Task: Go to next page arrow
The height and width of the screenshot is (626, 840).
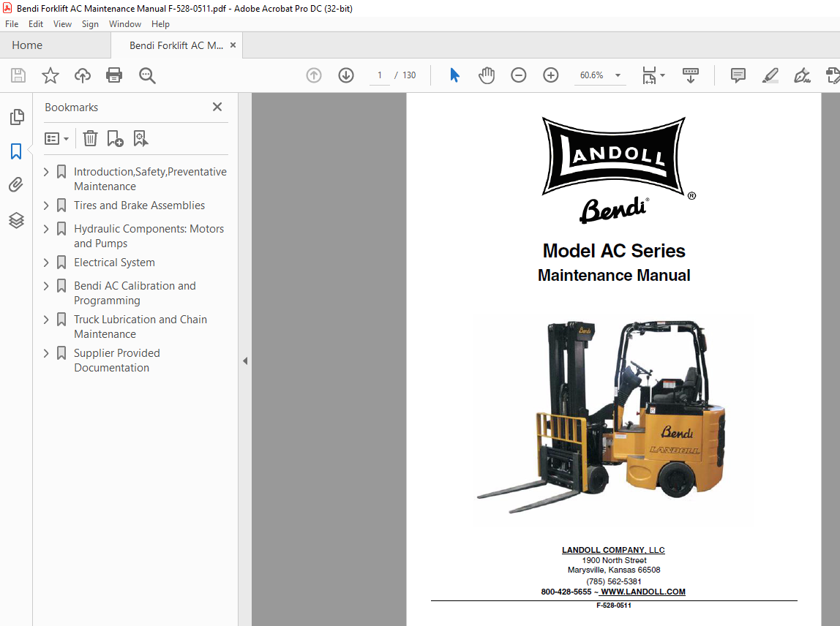Action: pyautogui.click(x=346, y=75)
